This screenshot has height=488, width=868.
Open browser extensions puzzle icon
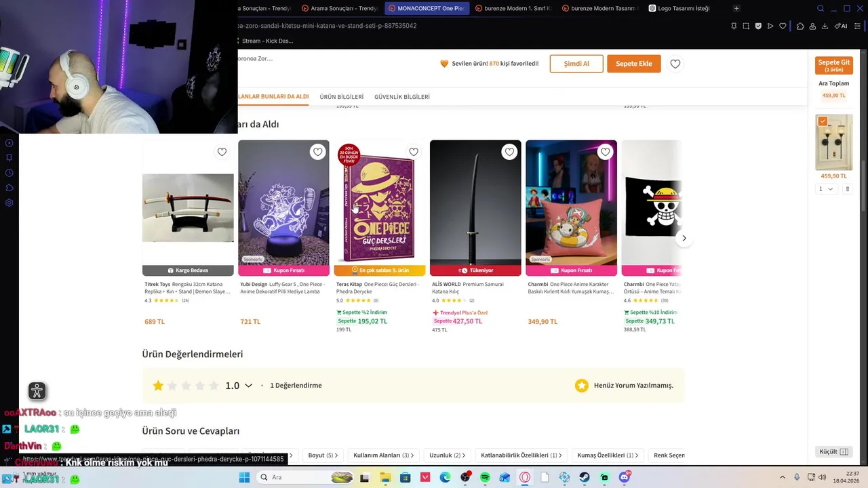(x=800, y=26)
